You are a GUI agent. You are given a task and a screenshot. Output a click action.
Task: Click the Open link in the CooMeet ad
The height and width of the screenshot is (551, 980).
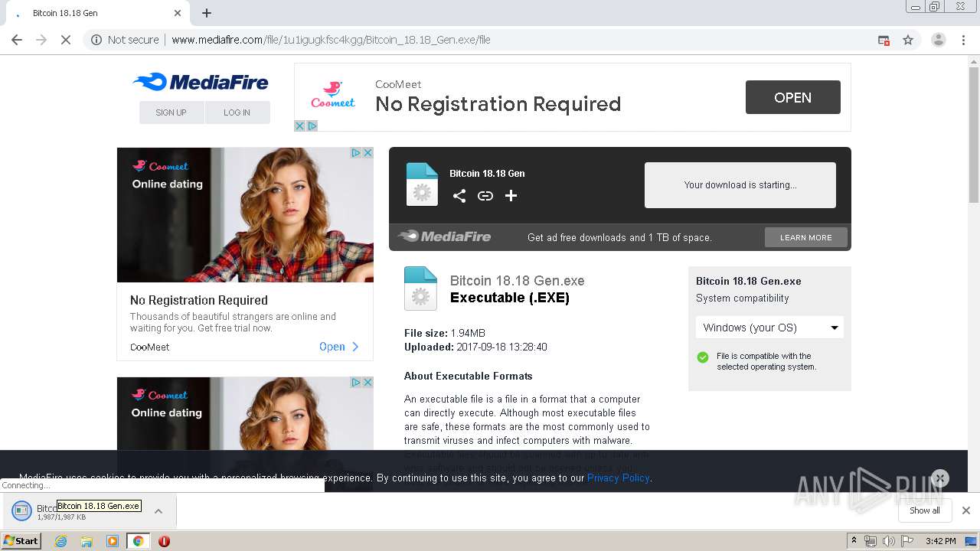pos(339,347)
